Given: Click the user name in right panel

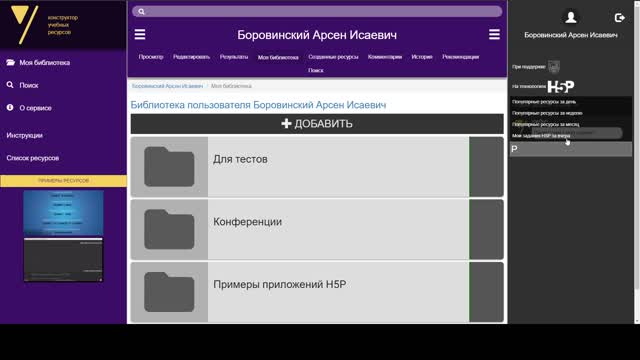Looking at the screenshot, I should (571, 35).
